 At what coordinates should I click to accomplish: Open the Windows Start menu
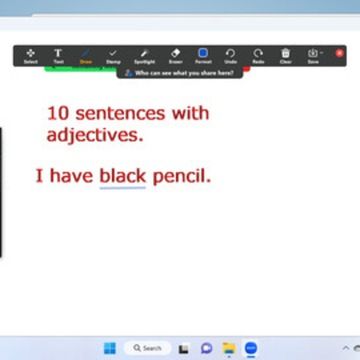click(x=110, y=348)
